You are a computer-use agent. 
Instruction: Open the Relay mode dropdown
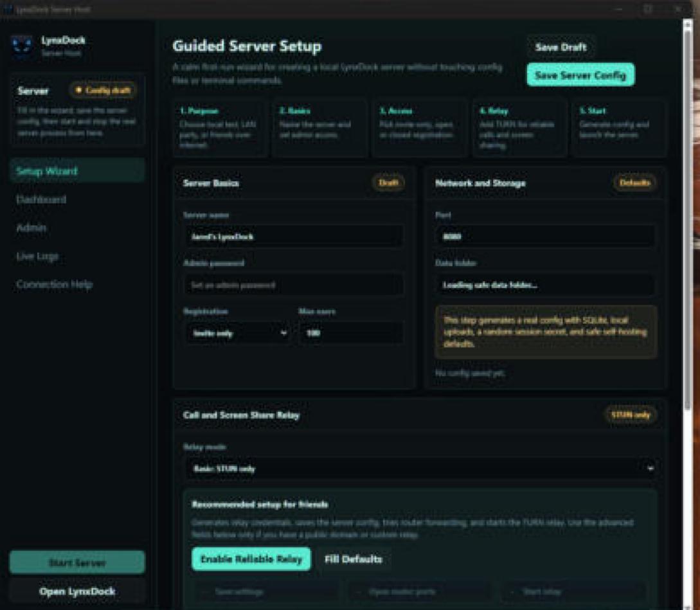tap(420, 469)
